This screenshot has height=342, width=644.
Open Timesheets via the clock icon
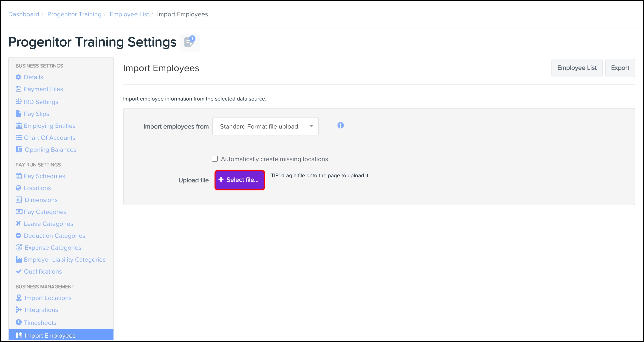tap(19, 322)
